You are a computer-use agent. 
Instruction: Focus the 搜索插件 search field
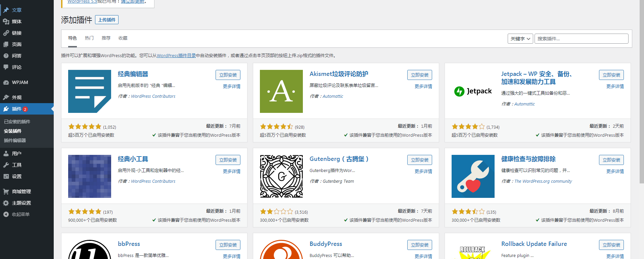tap(581, 39)
